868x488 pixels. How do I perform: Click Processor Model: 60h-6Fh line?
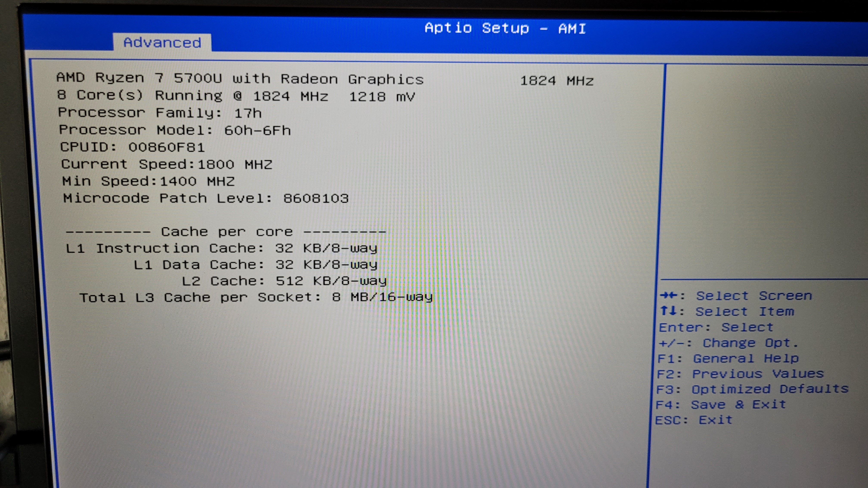175,130
